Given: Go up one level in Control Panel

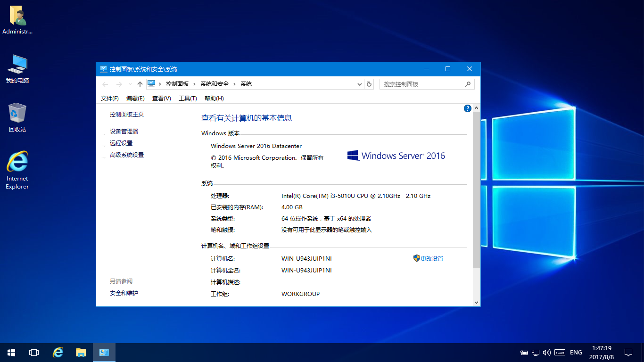Looking at the screenshot, I should (x=140, y=84).
